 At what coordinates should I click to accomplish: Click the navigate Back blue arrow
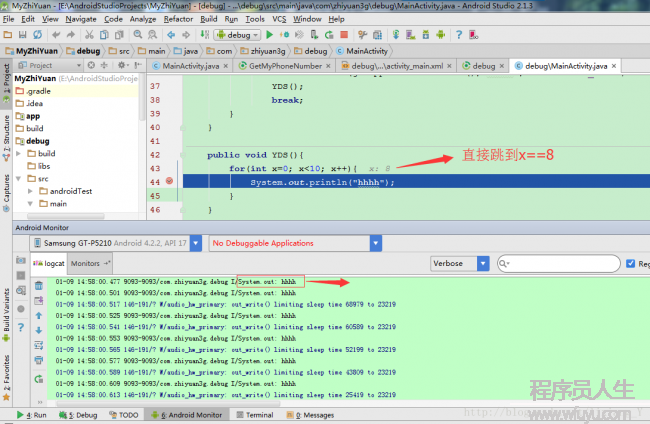tap(171, 35)
